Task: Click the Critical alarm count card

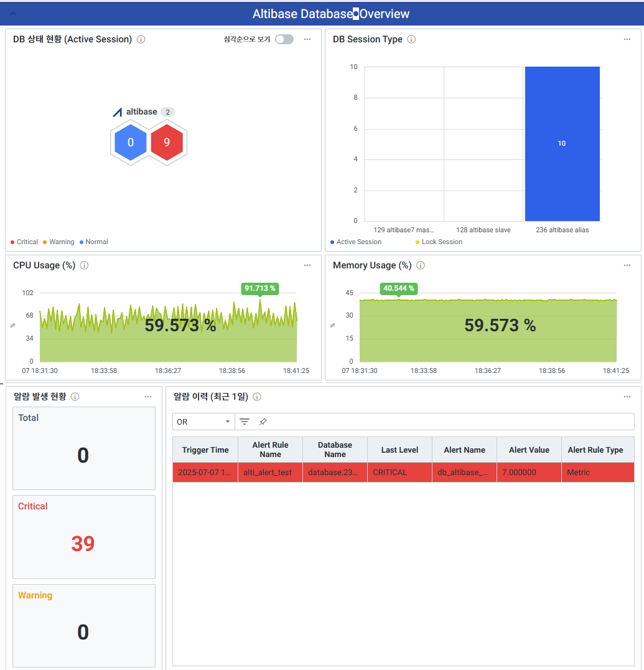Action: tap(83, 537)
